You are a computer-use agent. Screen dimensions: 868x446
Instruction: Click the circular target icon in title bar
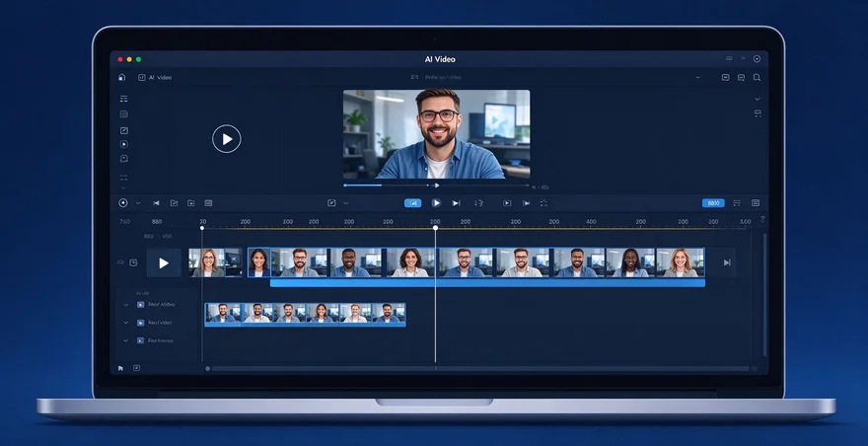[757, 59]
